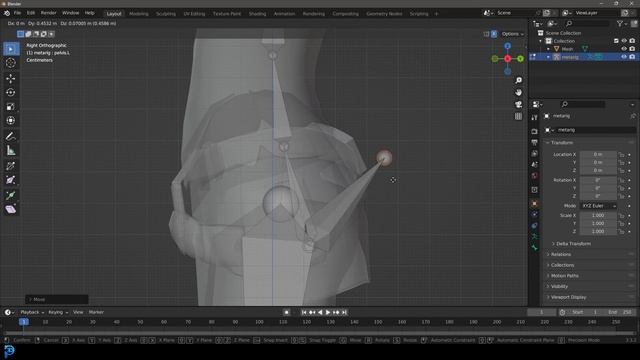Click the timeline editor type clock icon

(x=7, y=312)
